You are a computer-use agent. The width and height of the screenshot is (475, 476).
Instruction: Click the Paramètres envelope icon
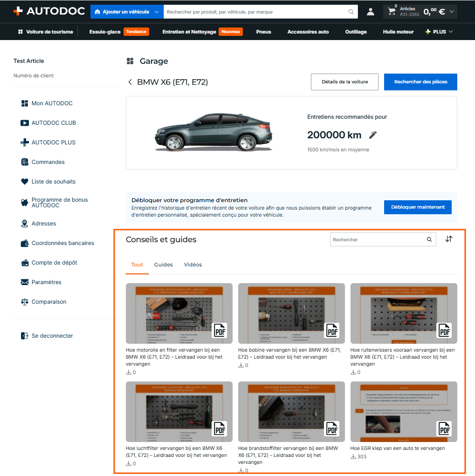[25, 282]
